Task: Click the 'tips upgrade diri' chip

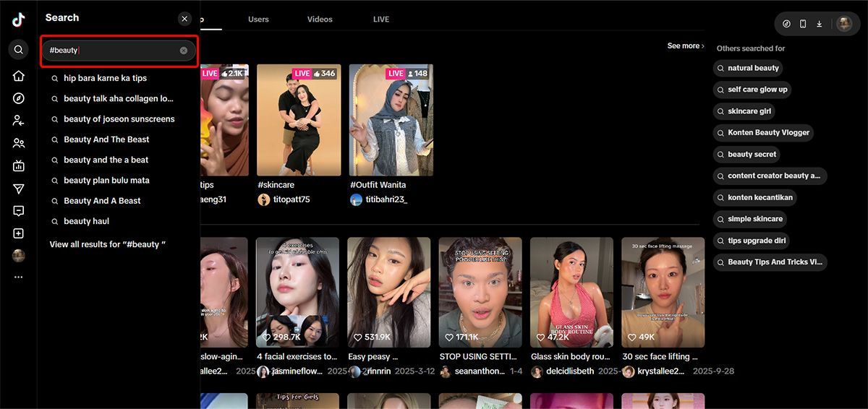Action: (x=752, y=241)
